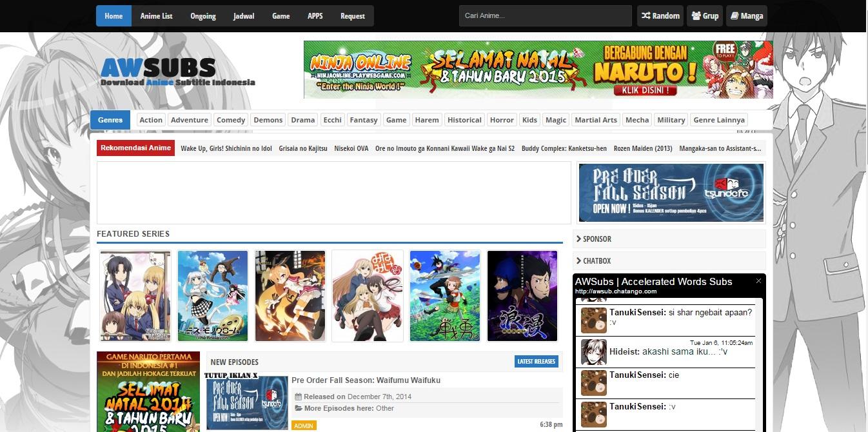
Task: Open Wake Up, Girls! Shichinin no Idol
Action: 226,148
